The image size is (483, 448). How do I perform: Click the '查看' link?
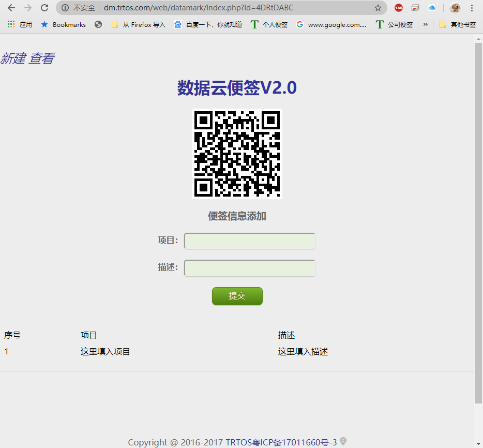point(42,58)
